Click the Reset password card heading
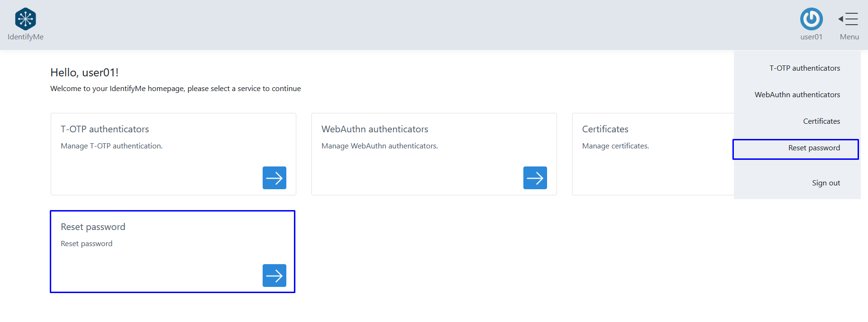Viewport: 868px width, 322px height. coord(93,227)
